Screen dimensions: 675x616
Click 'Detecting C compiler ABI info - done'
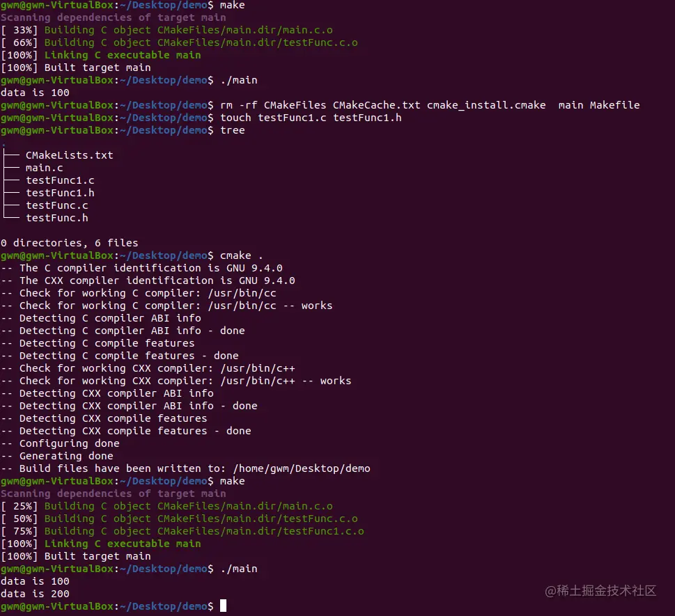click(123, 331)
